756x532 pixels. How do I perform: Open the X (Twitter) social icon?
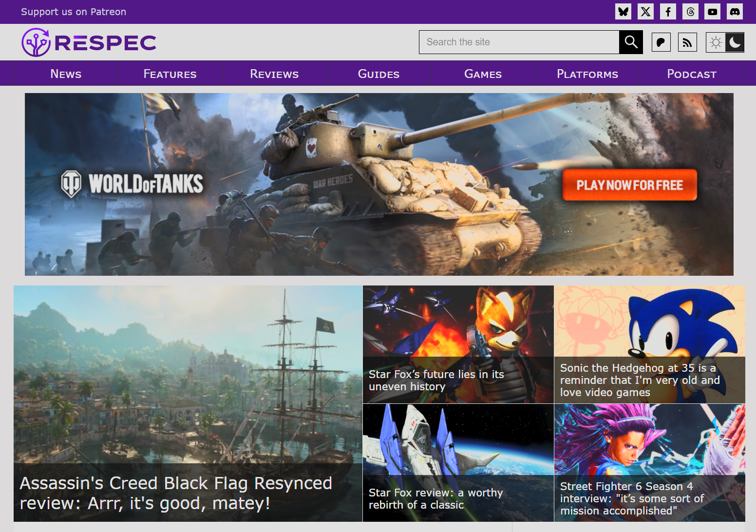645,12
